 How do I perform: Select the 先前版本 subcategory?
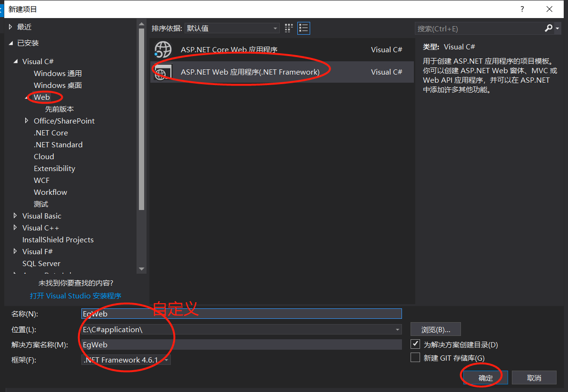pyautogui.click(x=59, y=109)
